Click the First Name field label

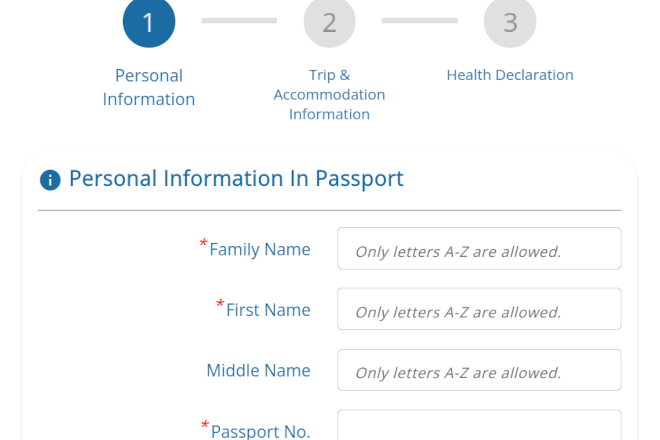pos(268,310)
